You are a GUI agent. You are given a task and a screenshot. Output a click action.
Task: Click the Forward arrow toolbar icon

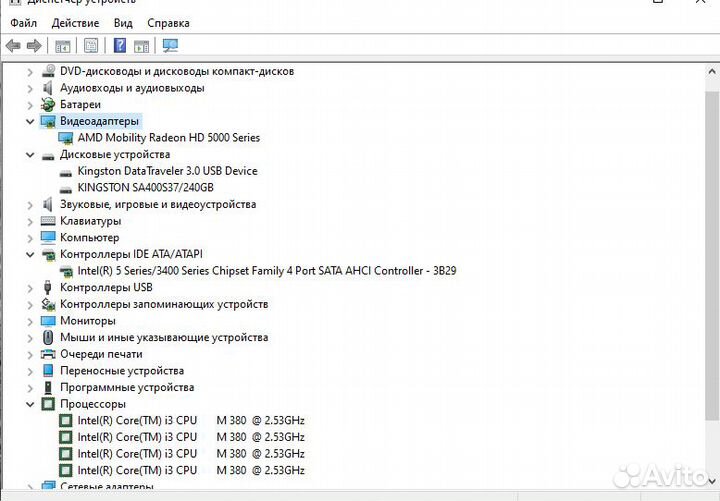click(x=34, y=45)
